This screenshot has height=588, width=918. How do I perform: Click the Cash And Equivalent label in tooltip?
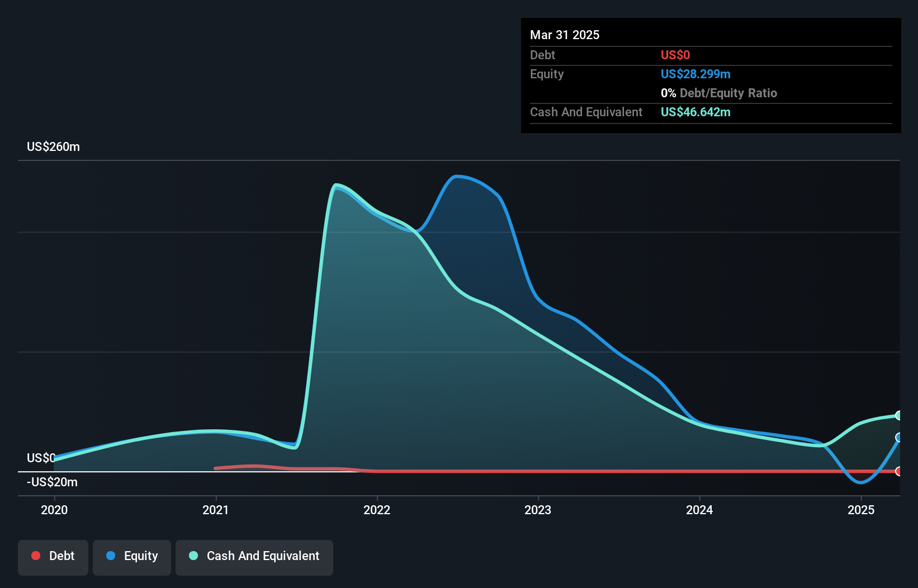pyautogui.click(x=586, y=112)
